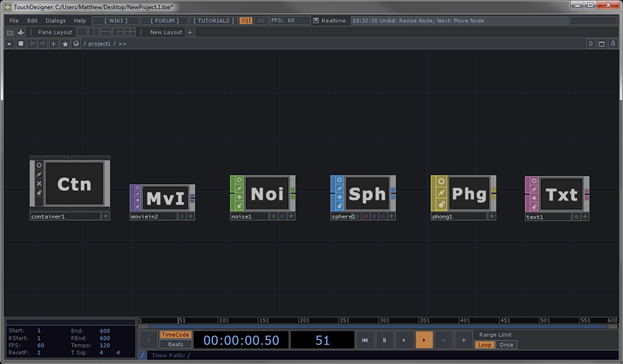Step back one frame with minus button

[444, 340]
